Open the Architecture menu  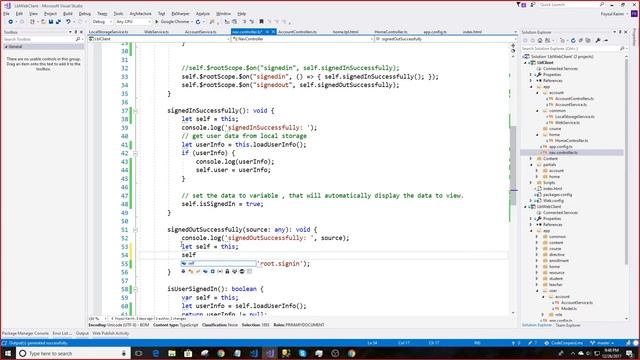[140, 13]
